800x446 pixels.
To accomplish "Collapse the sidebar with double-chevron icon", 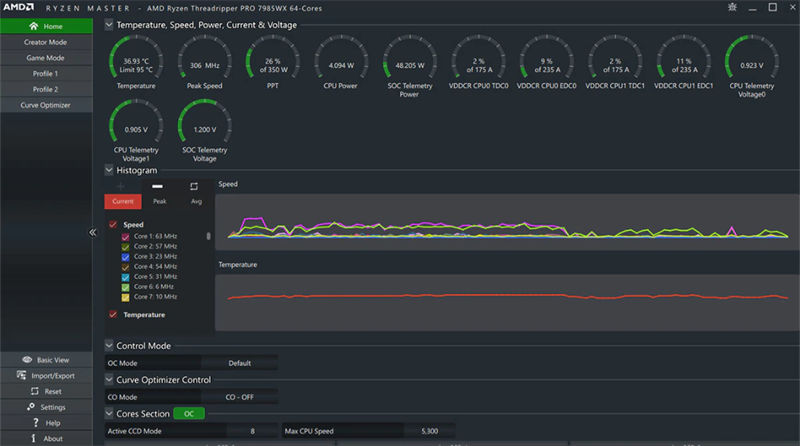I will click(x=93, y=232).
